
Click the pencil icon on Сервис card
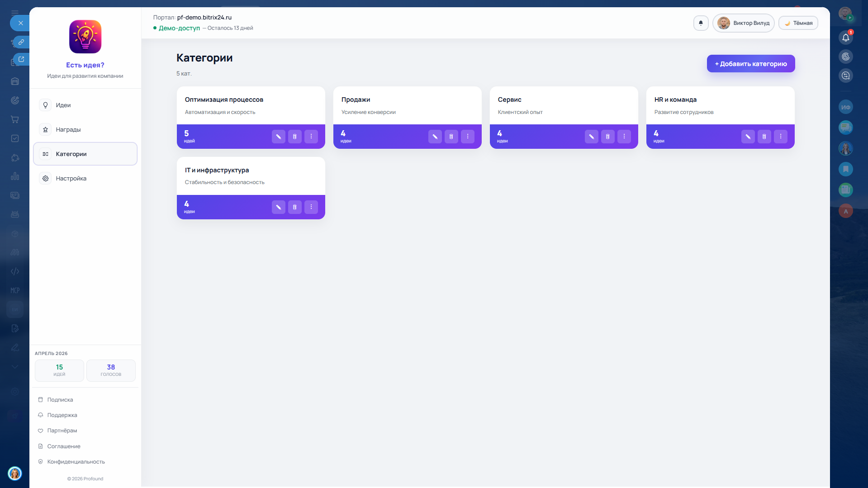pyautogui.click(x=591, y=137)
